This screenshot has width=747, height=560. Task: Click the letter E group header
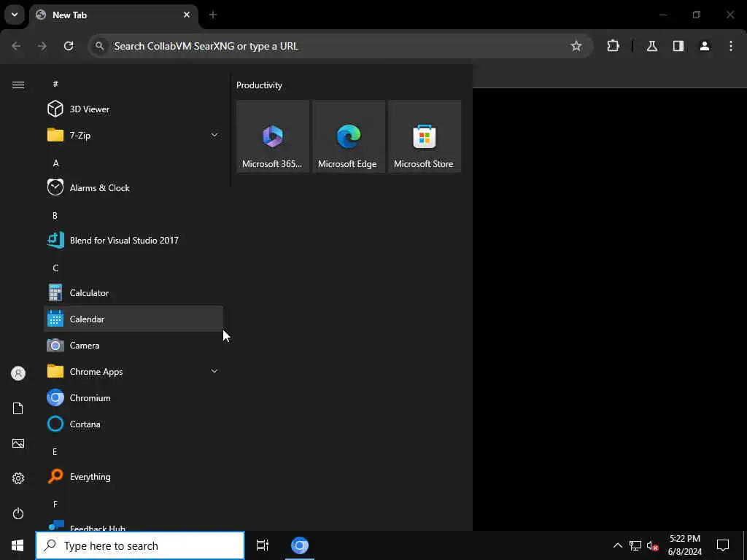55,451
